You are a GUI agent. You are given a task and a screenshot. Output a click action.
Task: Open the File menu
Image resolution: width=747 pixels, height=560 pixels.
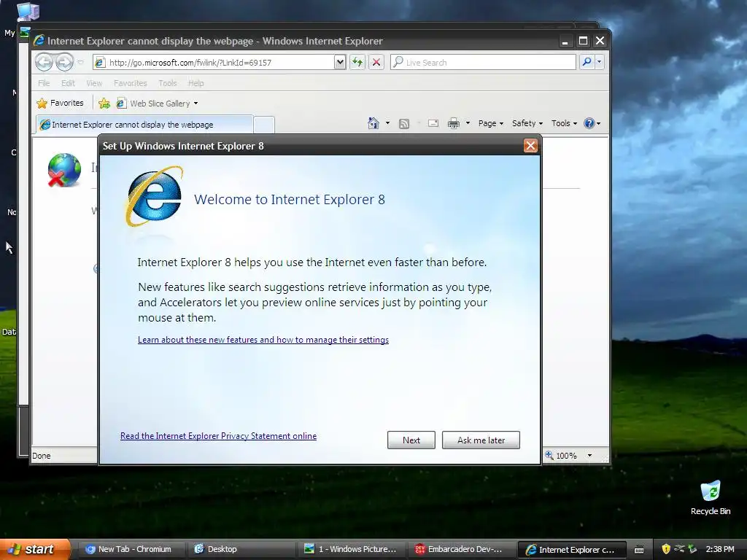(44, 83)
